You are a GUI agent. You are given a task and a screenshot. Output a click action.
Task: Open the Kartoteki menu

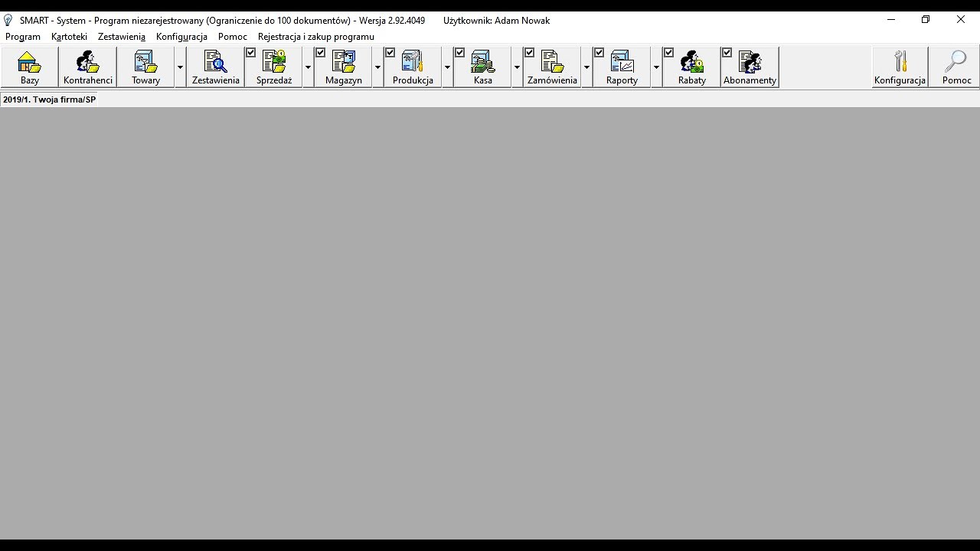(69, 37)
